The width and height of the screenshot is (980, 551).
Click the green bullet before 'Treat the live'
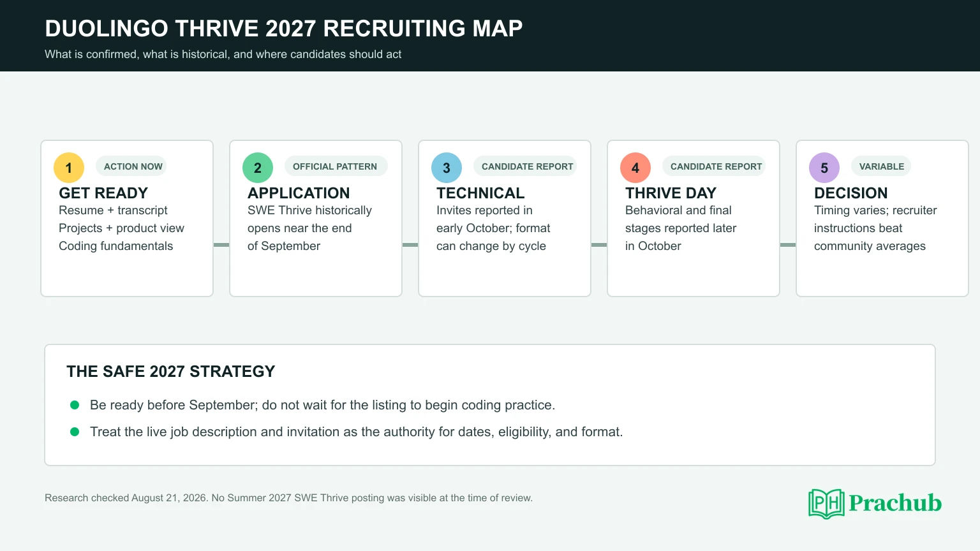tap(75, 432)
